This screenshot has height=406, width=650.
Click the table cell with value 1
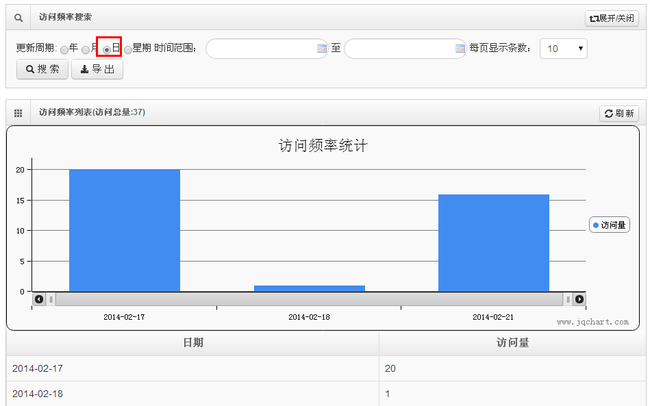click(x=513, y=394)
